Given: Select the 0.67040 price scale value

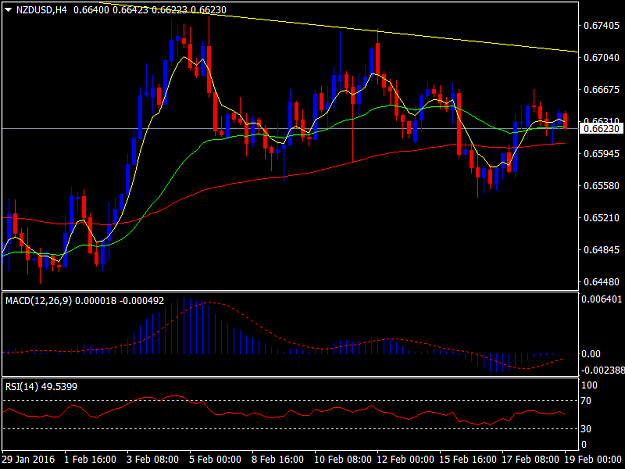Looking at the screenshot, I should point(601,58).
